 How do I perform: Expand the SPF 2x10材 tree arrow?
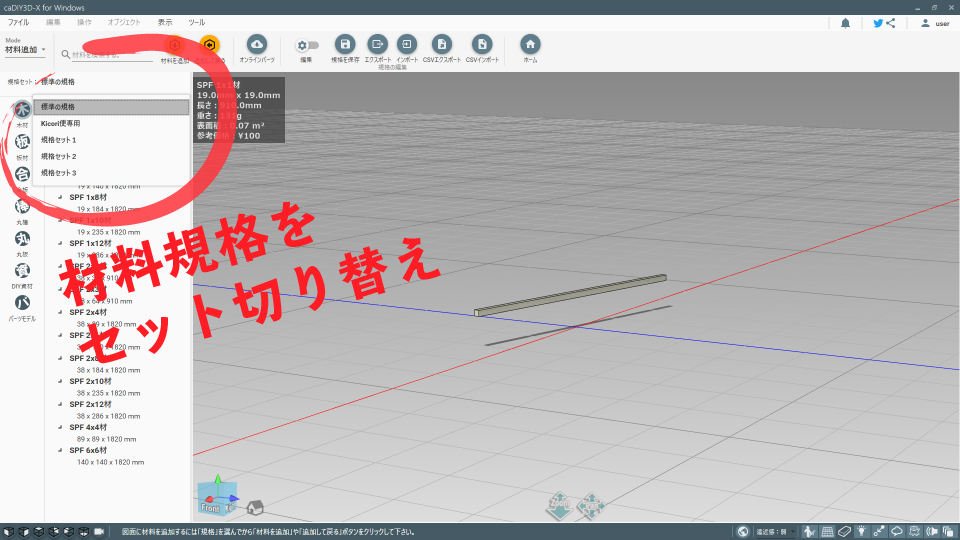tap(60, 381)
